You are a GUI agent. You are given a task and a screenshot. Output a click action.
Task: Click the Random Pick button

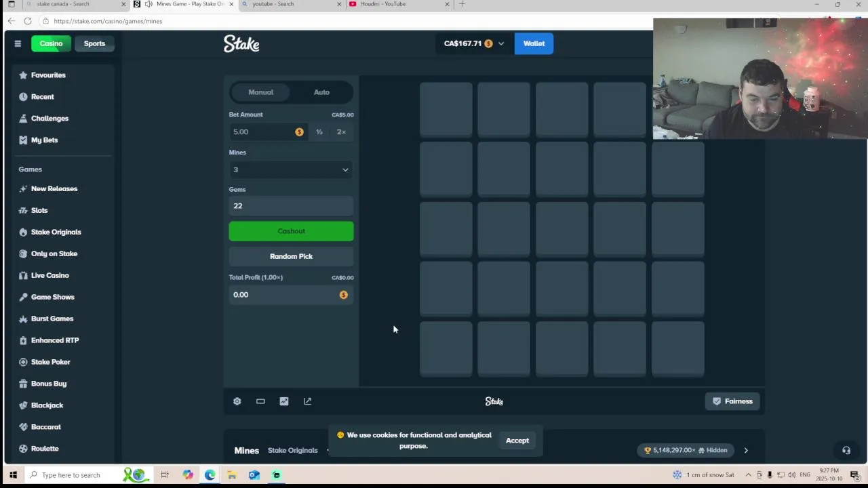(x=291, y=256)
